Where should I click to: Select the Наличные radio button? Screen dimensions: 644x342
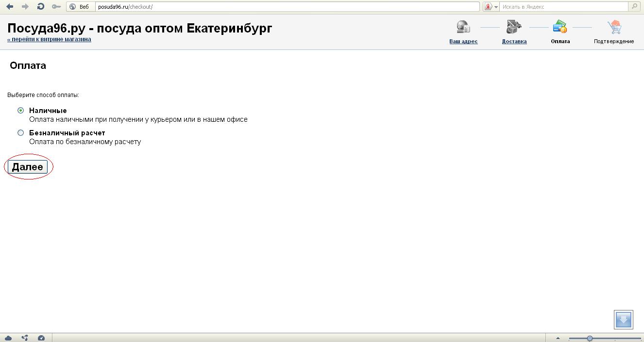coord(20,111)
